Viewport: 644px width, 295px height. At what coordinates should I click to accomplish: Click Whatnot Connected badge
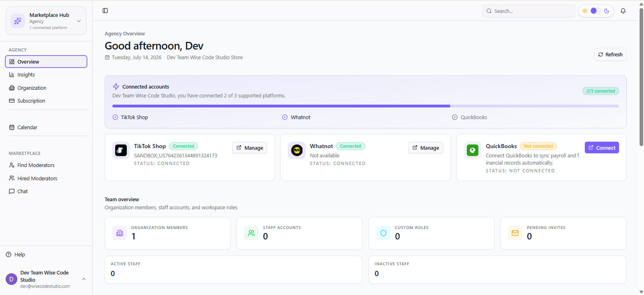point(350,146)
